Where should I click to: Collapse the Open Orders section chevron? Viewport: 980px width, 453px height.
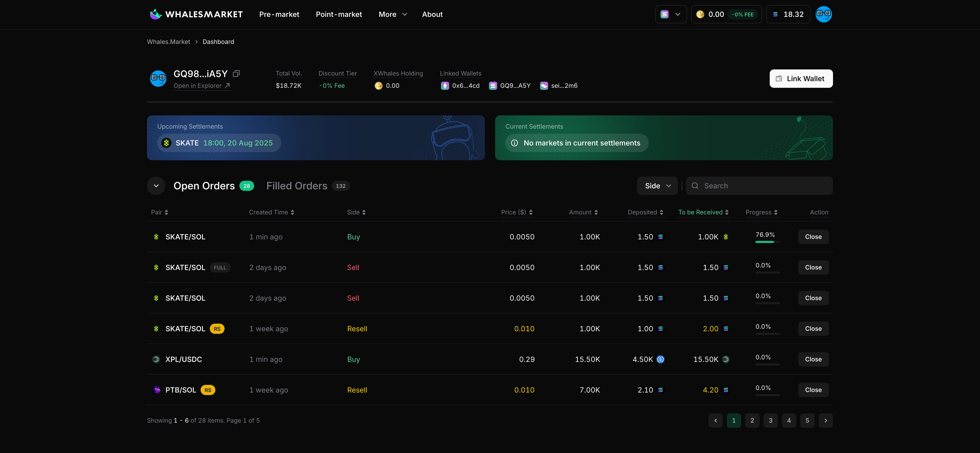coord(156,186)
